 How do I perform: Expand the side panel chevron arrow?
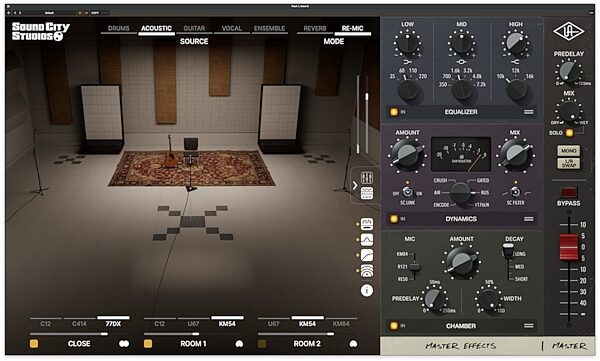click(355, 186)
